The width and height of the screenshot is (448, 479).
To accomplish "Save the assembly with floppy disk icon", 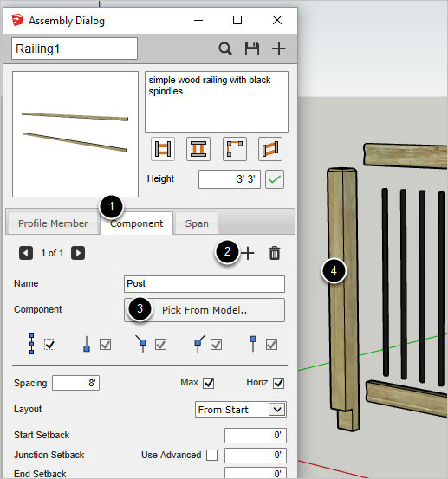I will pos(252,49).
